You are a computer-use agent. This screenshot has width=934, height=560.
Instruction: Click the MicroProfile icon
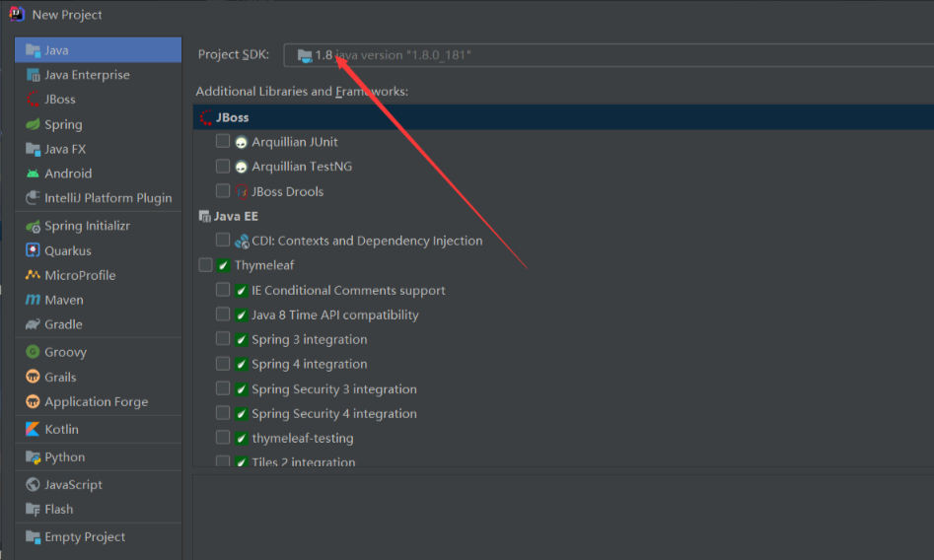tap(33, 275)
